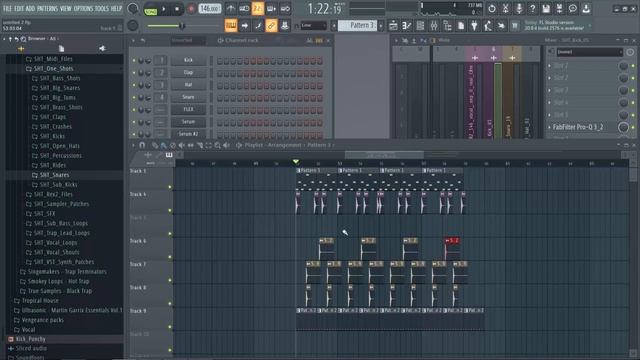Open the FILE menu
Screen dimensions: 640x360
point(7,9)
